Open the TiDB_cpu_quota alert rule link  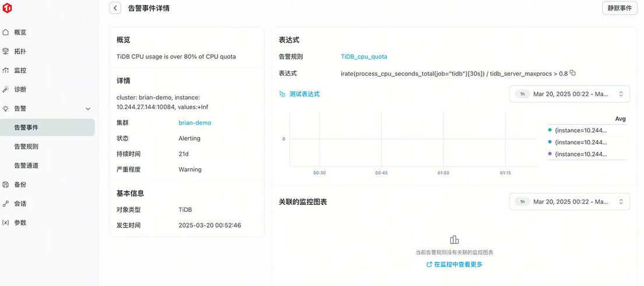[364, 57]
